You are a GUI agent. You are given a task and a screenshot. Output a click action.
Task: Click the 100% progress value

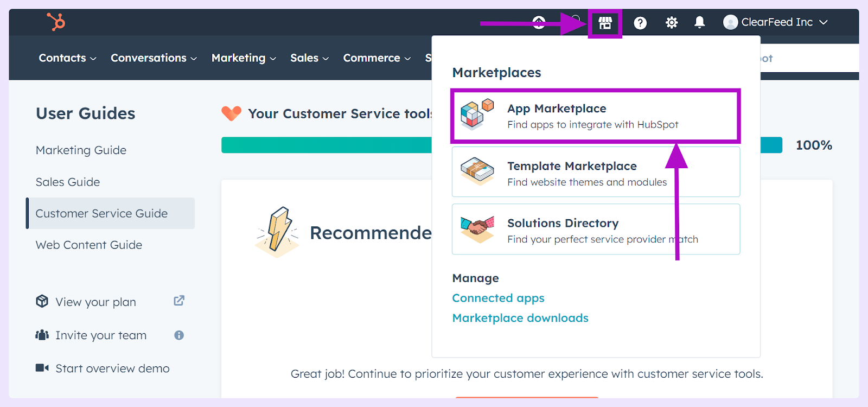click(814, 145)
